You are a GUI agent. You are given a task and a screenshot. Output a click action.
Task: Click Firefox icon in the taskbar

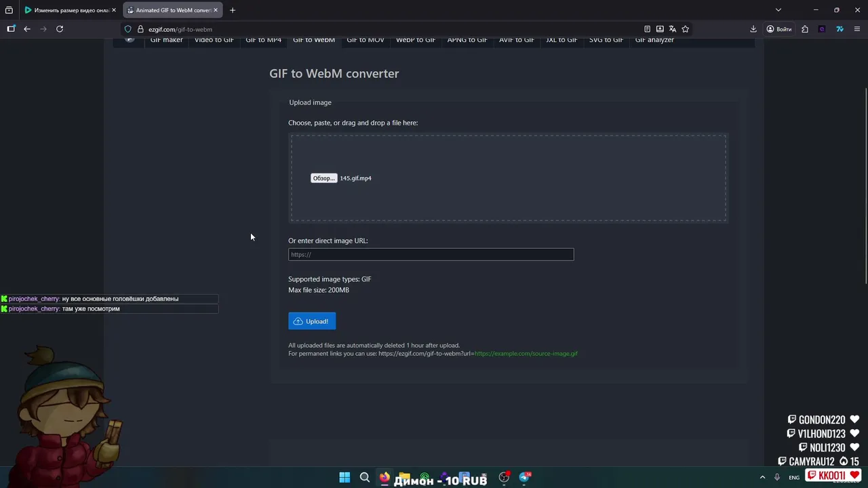384,477
